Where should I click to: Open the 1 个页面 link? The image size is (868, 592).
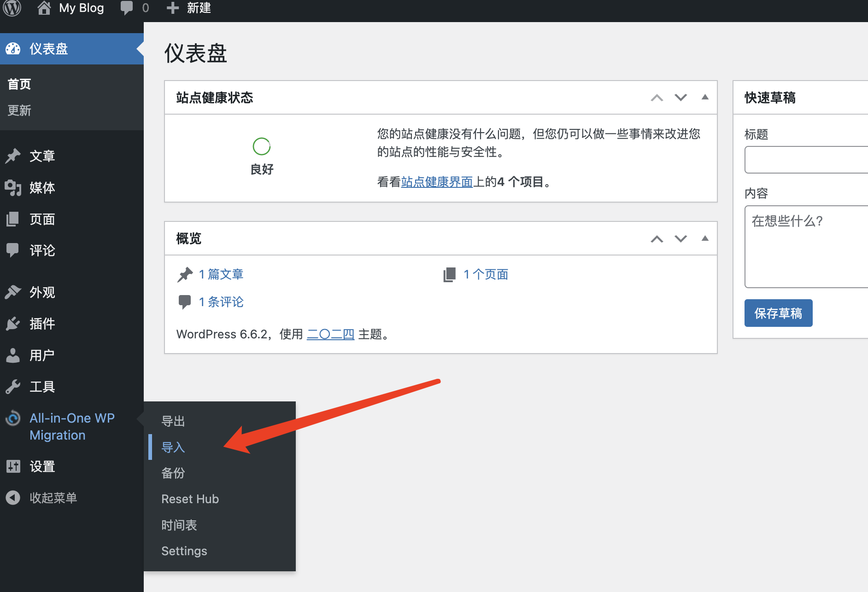pos(486,274)
